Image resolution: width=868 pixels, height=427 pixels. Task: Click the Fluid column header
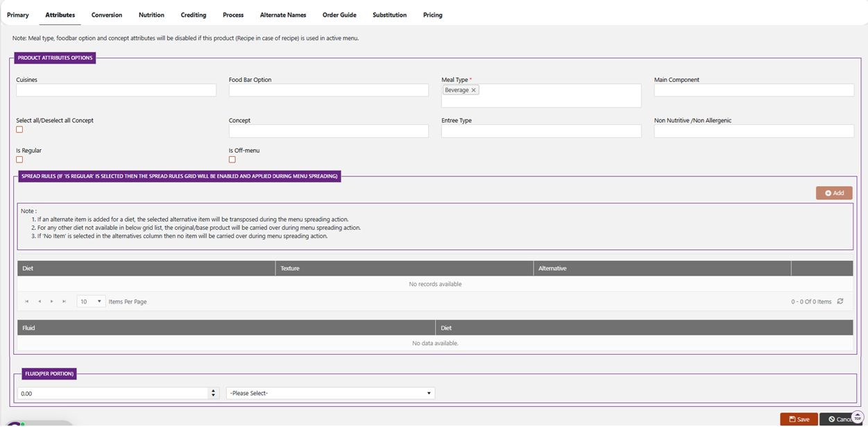(226, 328)
